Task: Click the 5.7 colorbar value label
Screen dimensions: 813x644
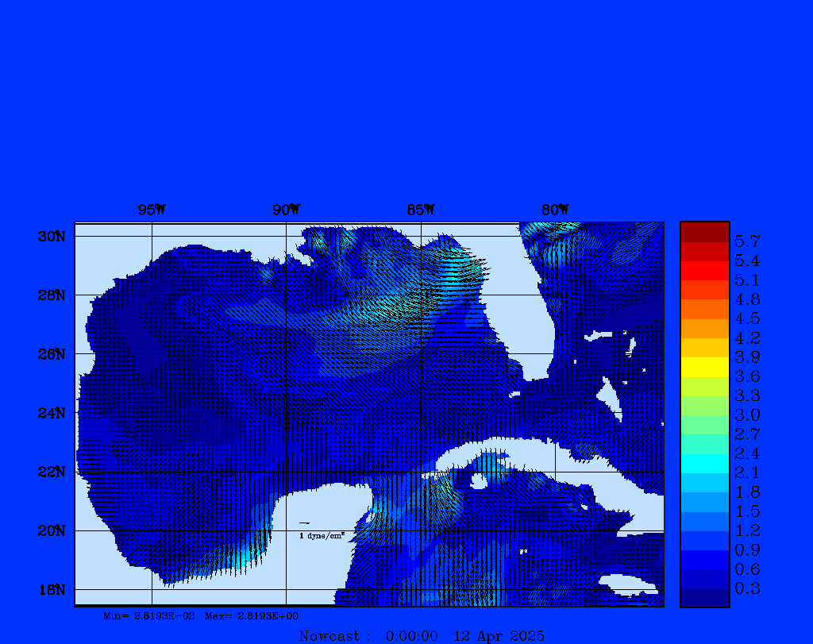Action: point(747,241)
